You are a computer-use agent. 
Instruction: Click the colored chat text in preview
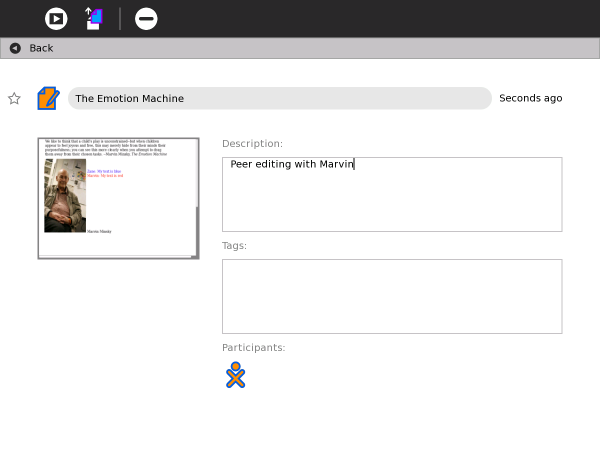104,174
